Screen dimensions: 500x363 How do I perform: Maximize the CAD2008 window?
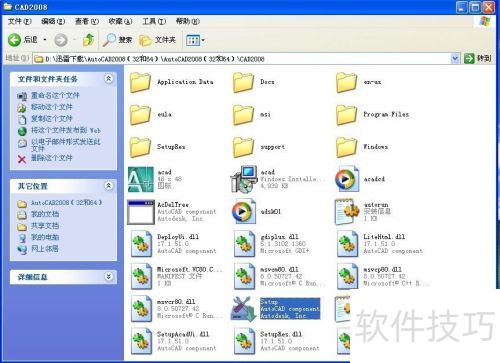[x=475, y=7]
